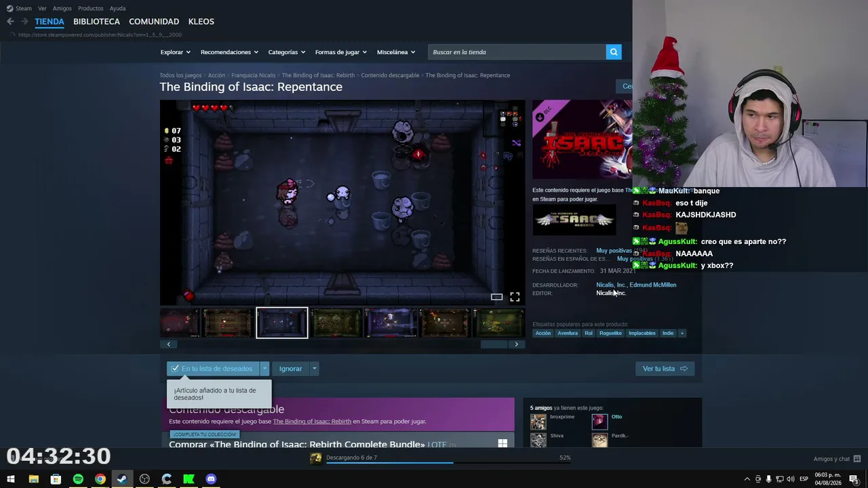Viewport: 868px width, 488px height.
Task: Open the Ayuda menu
Action: click(117, 8)
